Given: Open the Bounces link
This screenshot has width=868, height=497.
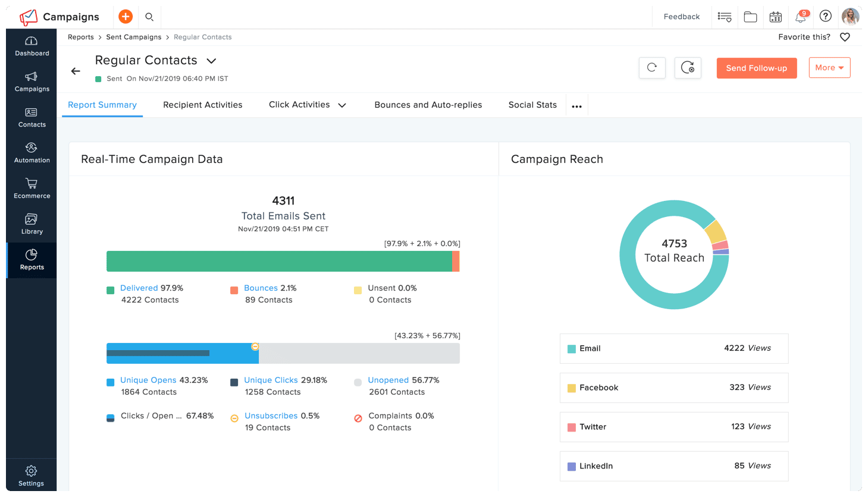Looking at the screenshot, I should tap(261, 288).
